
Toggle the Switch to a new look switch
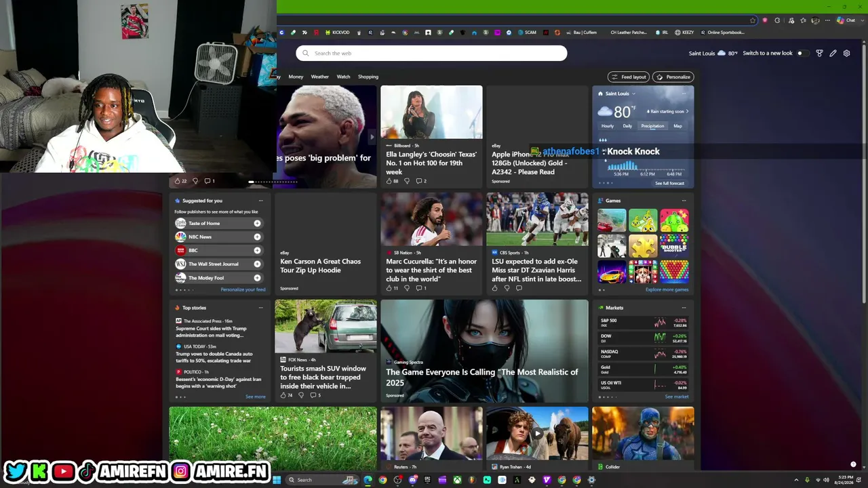802,54
